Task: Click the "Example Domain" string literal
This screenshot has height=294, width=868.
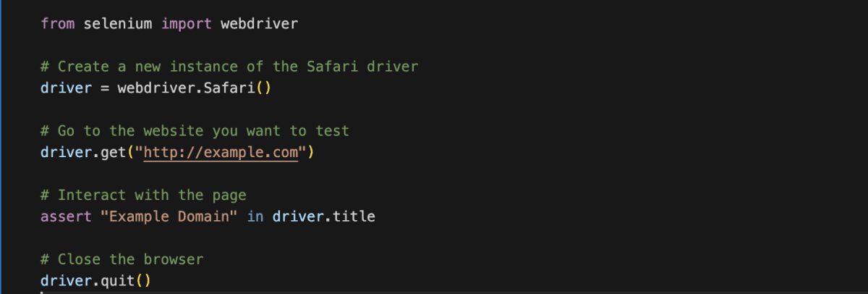Action: coord(169,217)
